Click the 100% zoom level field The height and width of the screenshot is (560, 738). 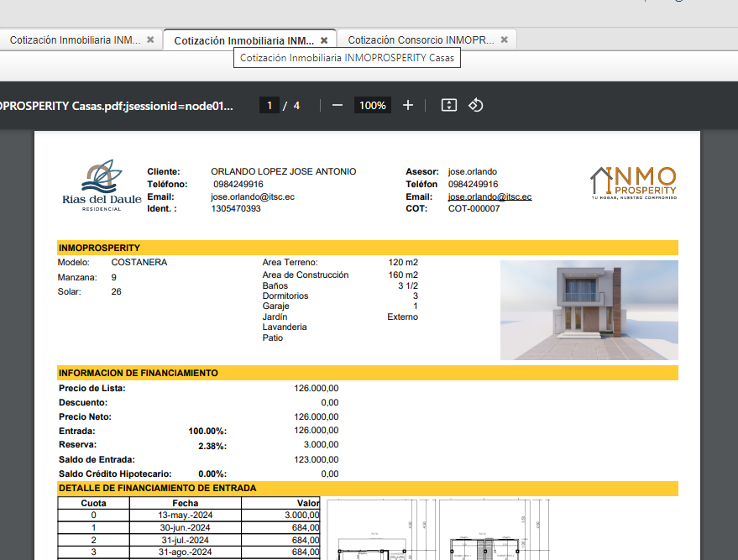tap(372, 105)
